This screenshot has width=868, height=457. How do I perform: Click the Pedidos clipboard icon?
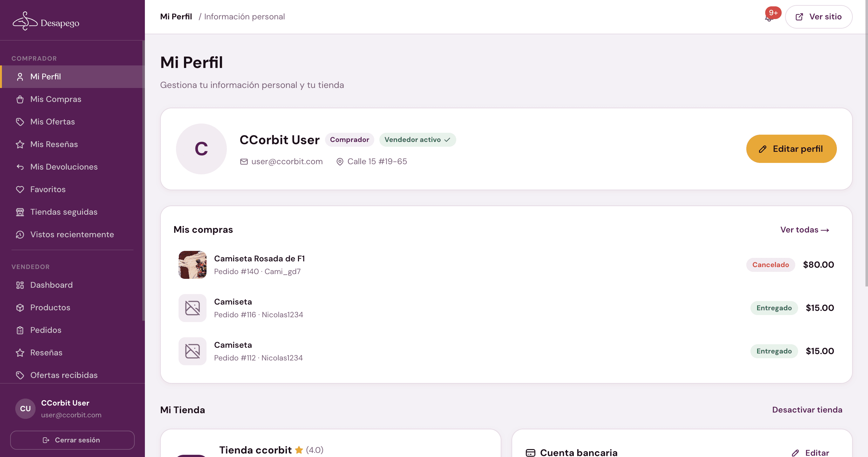[x=20, y=330]
